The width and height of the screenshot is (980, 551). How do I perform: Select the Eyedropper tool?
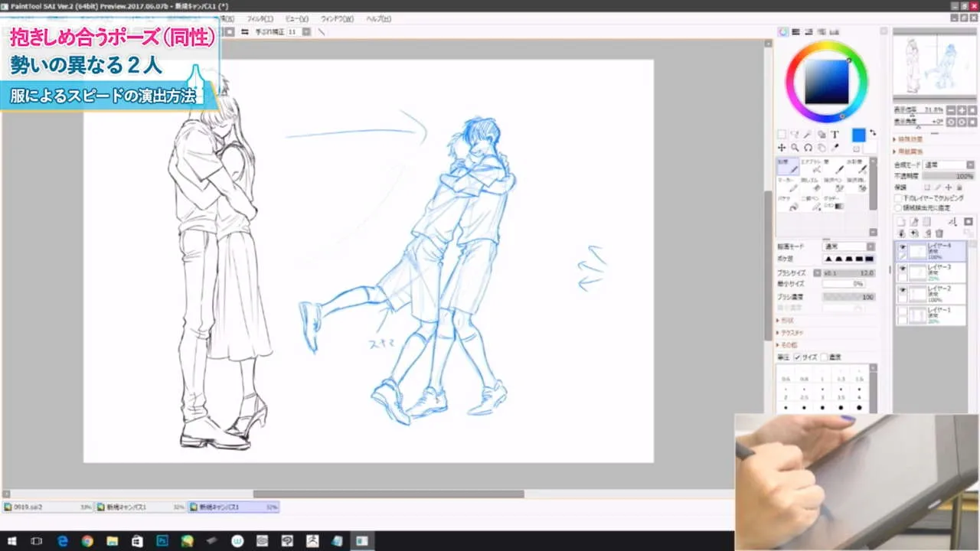pyautogui.click(x=835, y=148)
